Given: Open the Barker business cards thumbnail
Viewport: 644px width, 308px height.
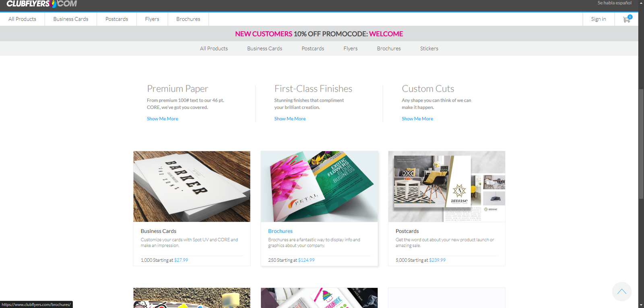Looking at the screenshot, I should click(x=192, y=187).
